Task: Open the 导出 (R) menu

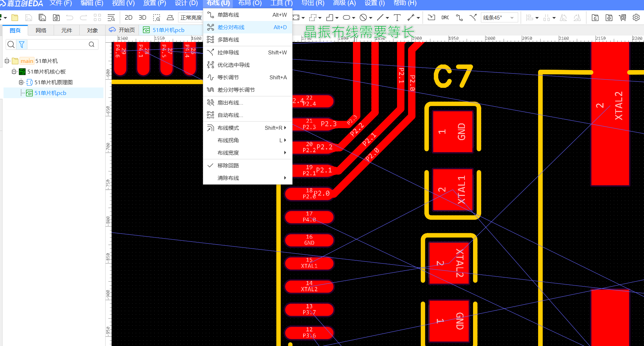Action: point(313,3)
